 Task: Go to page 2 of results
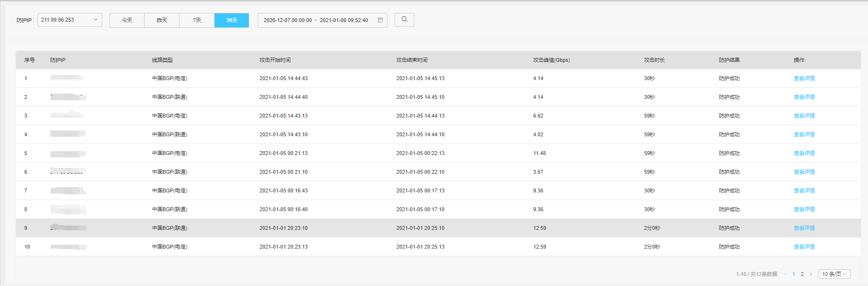tap(802, 274)
